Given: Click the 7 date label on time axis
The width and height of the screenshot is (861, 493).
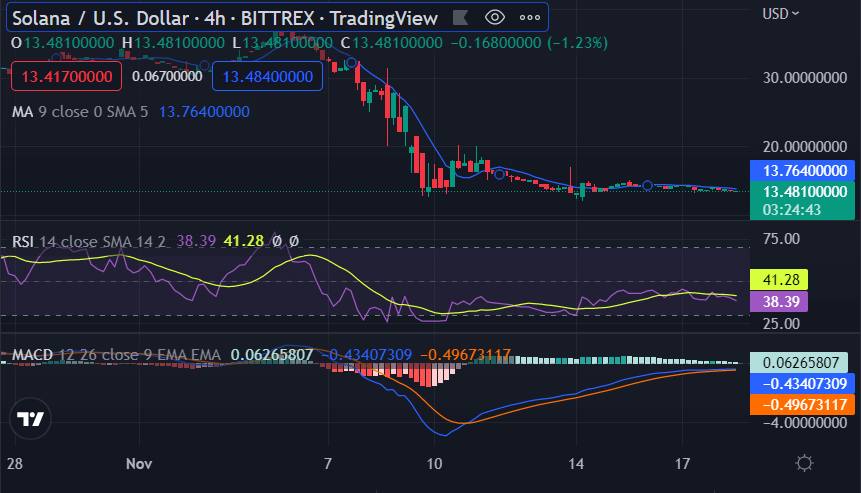Looking at the screenshot, I should tap(328, 464).
